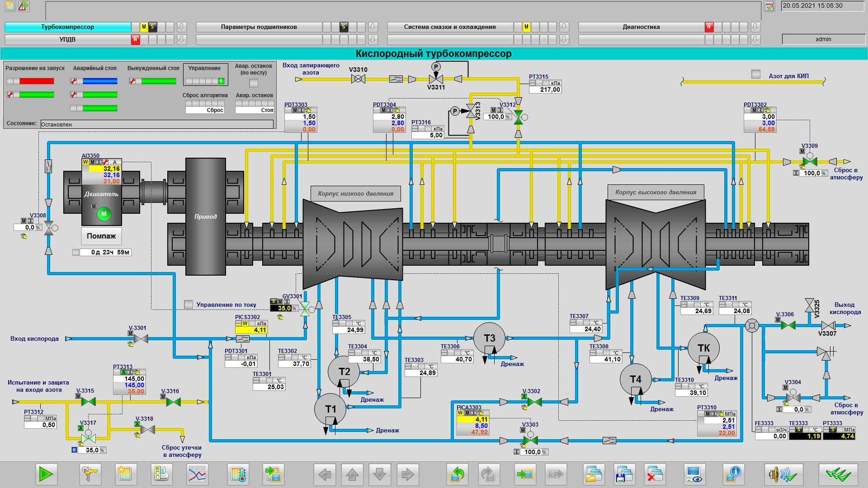Screen dimensions: 868x488
Task: Expand the down-arrow under Система смазки и охлаждения
Action: coord(564,40)
